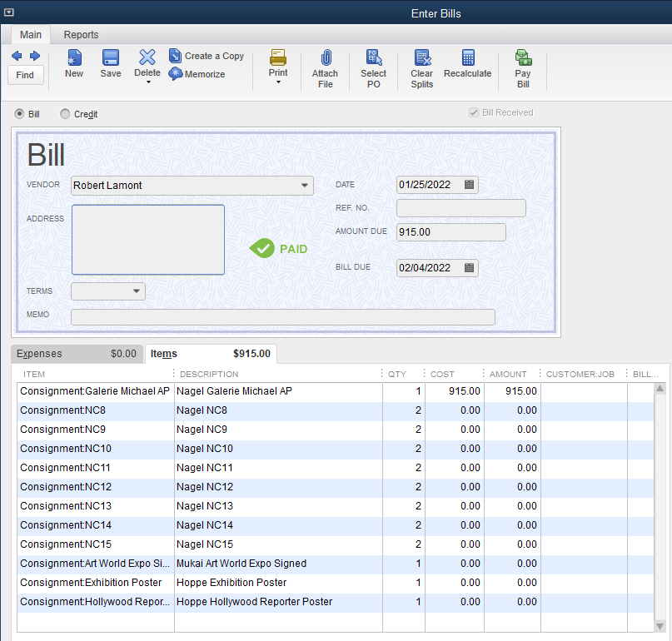The height and width of the screenshot is (641, 672).
Task: Open the Bill Due date calendar picker
Action: (470, 268)
